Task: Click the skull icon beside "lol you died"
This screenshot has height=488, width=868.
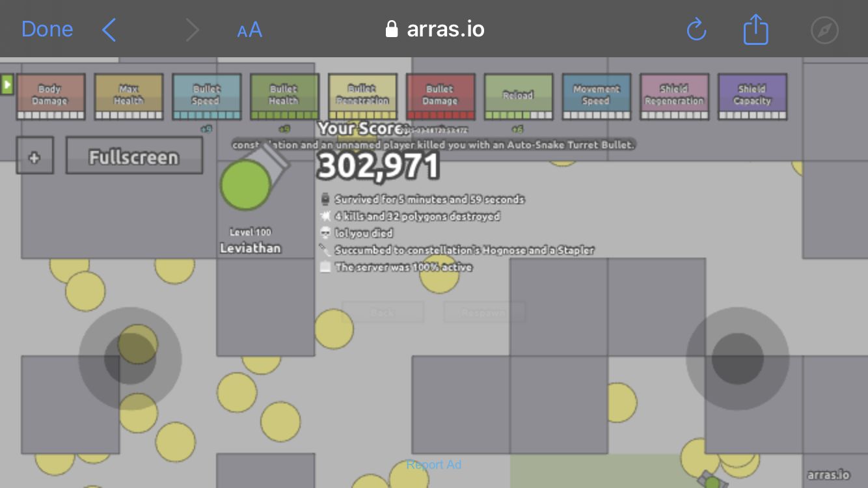Action: [325, 234]
